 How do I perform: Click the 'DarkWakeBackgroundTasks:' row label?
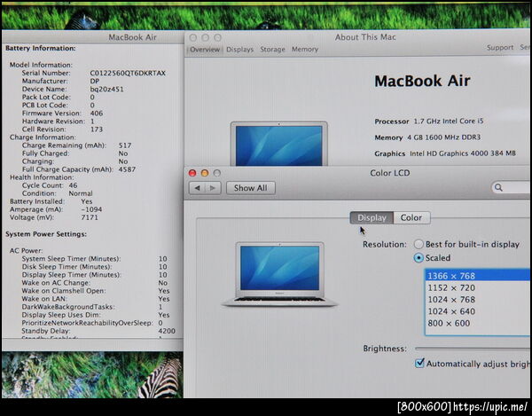tap(68, 307)
